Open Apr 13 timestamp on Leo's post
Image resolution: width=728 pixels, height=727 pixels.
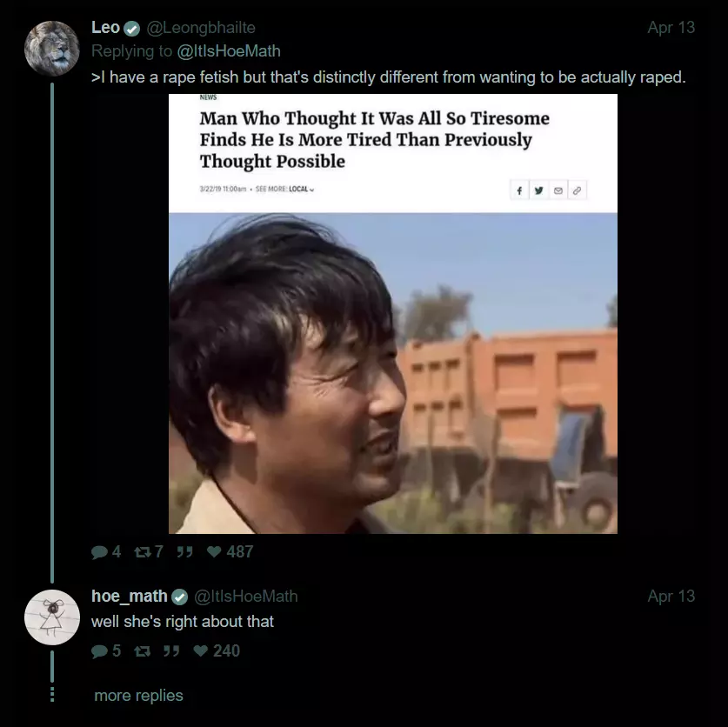(671, 28)
